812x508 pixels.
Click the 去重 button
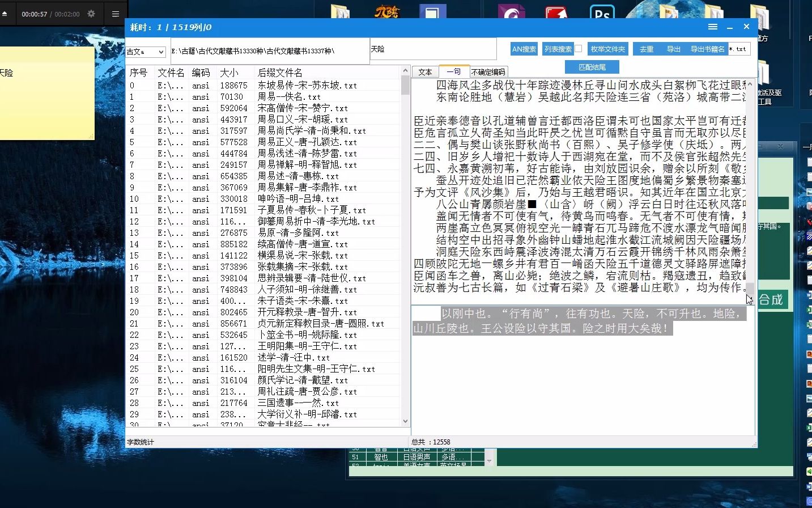(x=647, y=49)
